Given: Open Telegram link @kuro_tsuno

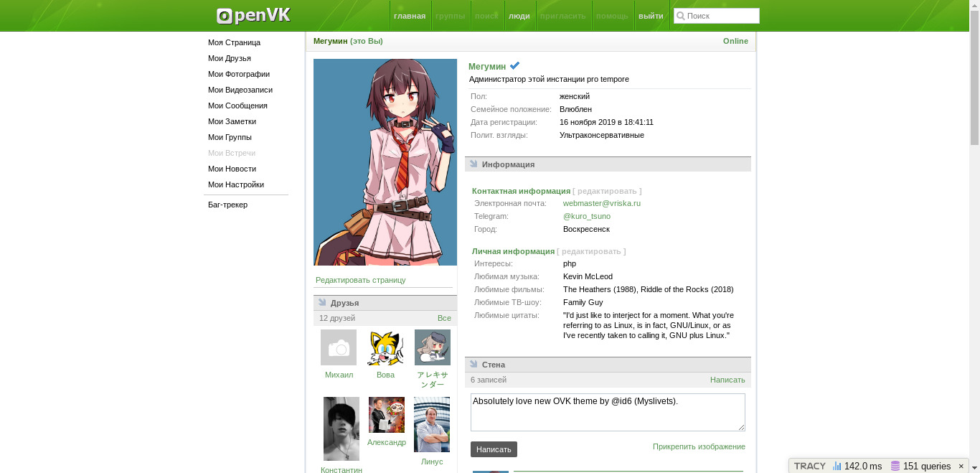Looking at the screenshot, I should [587, 216].
